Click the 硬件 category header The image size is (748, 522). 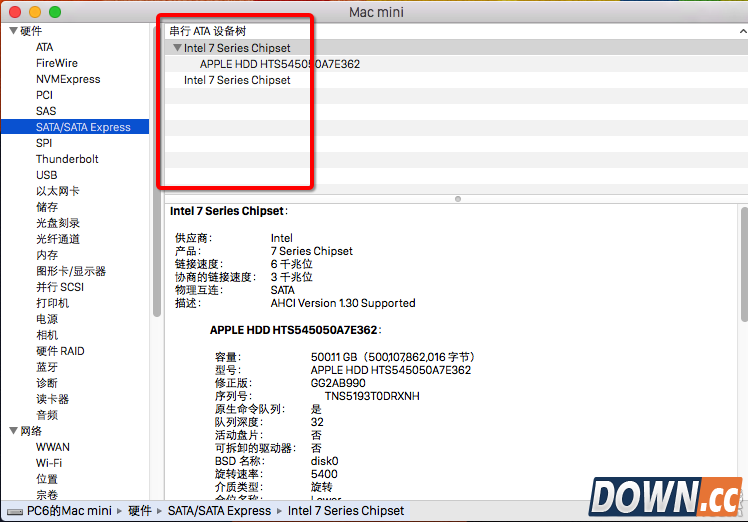pyautogui.click(x=31, y=31)
